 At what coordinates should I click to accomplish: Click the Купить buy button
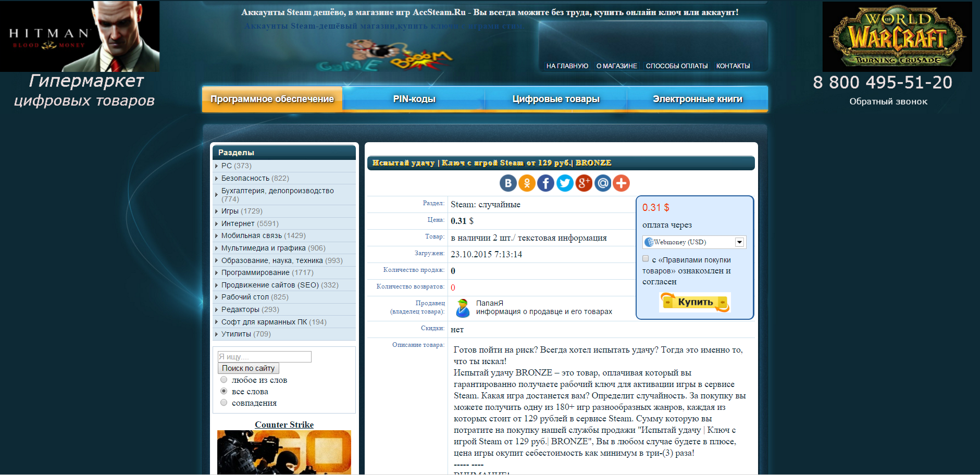coord(695,302)
